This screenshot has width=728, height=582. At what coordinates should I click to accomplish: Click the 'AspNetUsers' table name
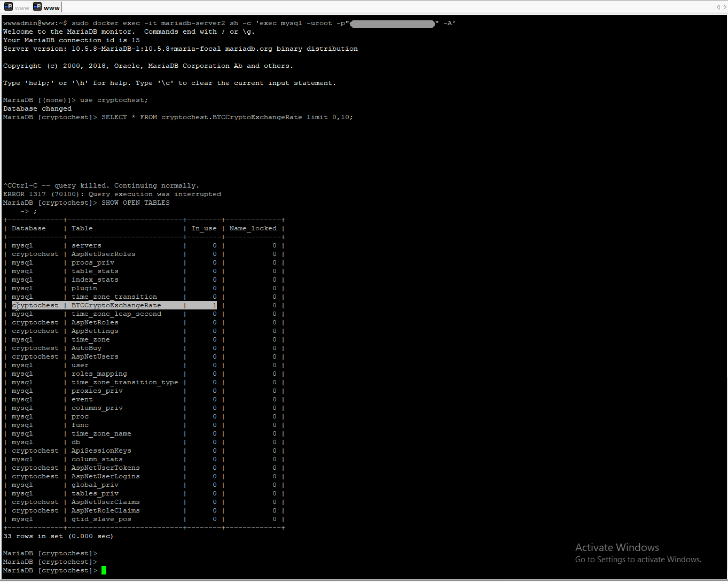pos(95,356)
